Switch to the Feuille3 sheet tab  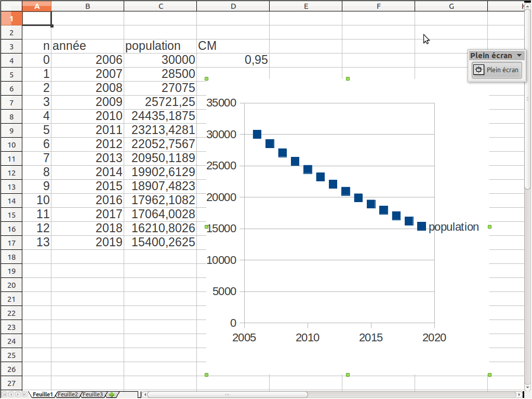[x=93, y=394]
